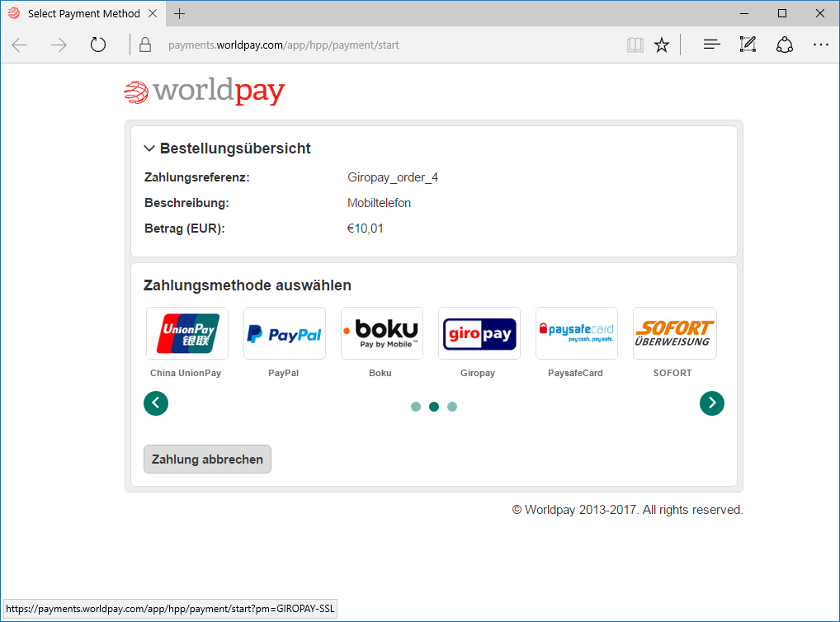This screenshot has height=622, width=840.
Task: Go back in the browser
Action: pyautogui.click(x=20, y=45)
